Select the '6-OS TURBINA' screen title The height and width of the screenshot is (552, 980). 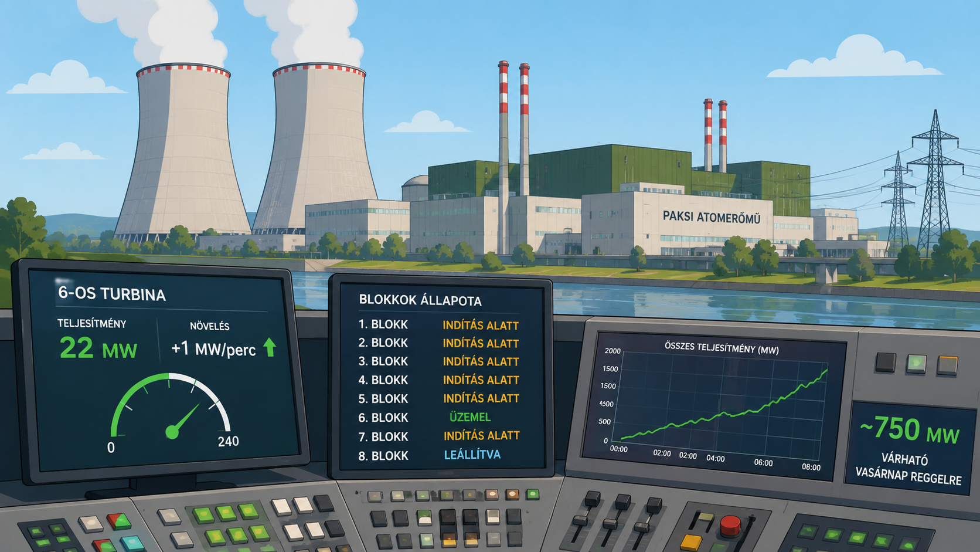(x=111, y=293)
